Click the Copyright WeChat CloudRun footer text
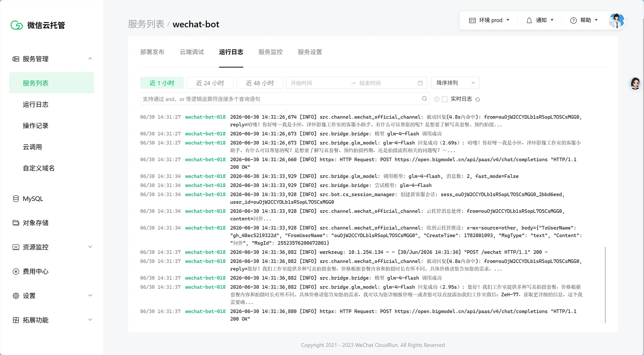Screen dimensions: 644x355 tap(373, 345)
